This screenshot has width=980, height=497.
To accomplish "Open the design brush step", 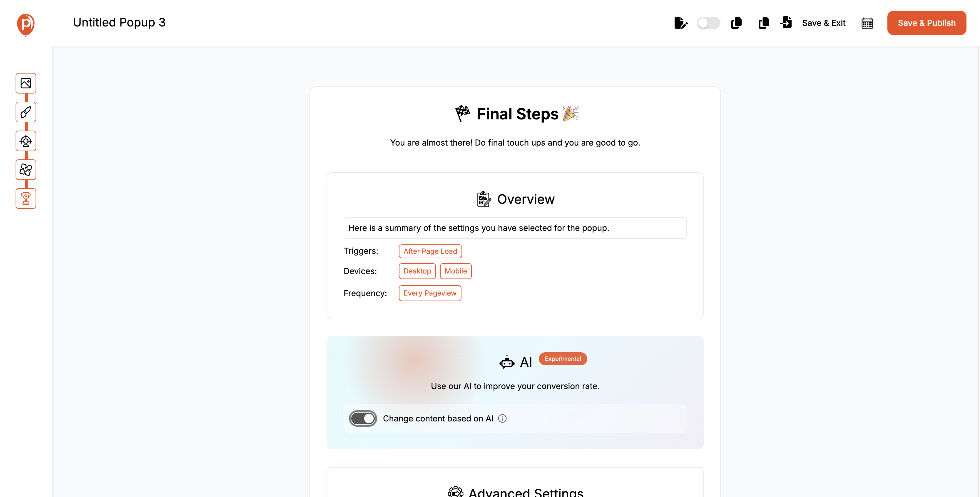I will pos(26,112).
